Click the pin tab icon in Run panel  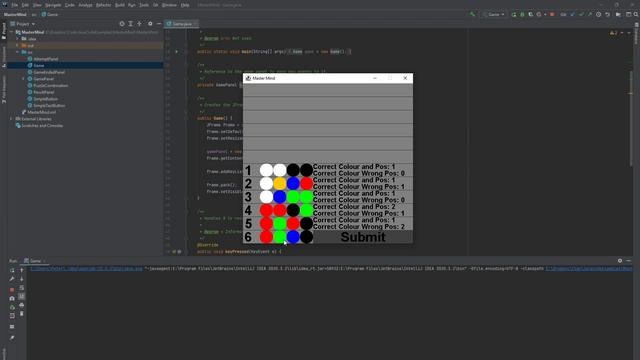click(12, 338)
